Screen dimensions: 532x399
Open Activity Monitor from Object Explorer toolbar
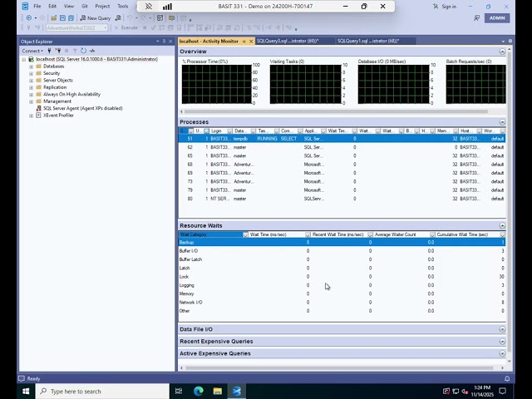(92, 51)
